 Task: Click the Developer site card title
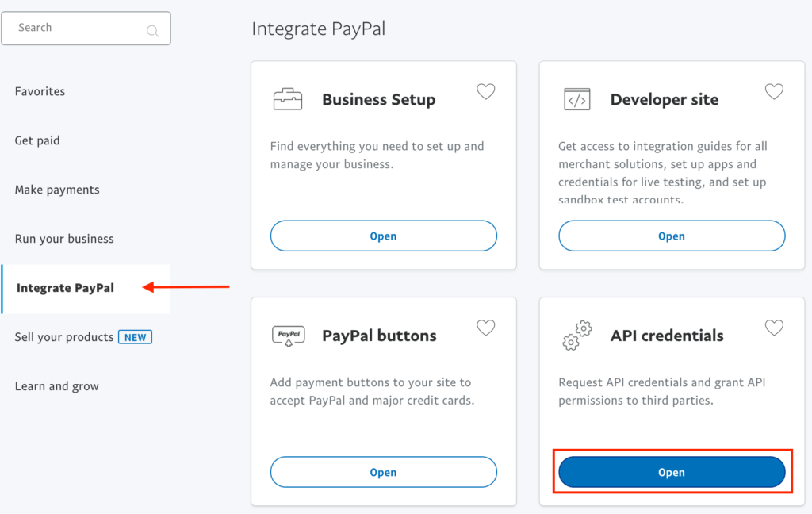click(665, 99)
